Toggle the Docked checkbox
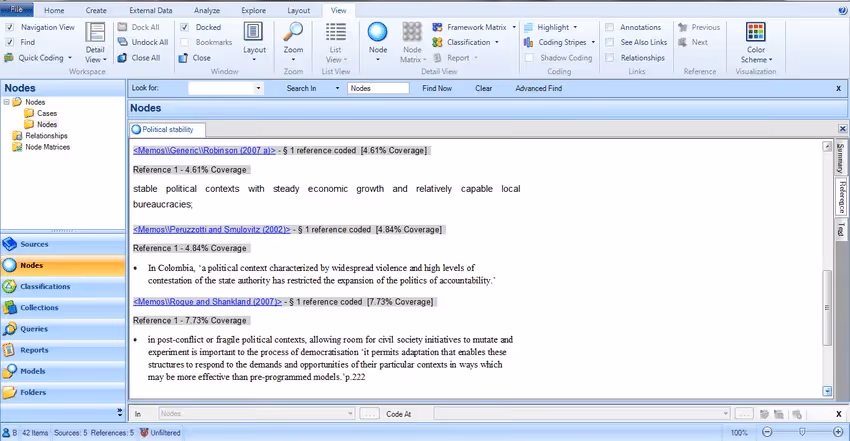 (184, 27)
